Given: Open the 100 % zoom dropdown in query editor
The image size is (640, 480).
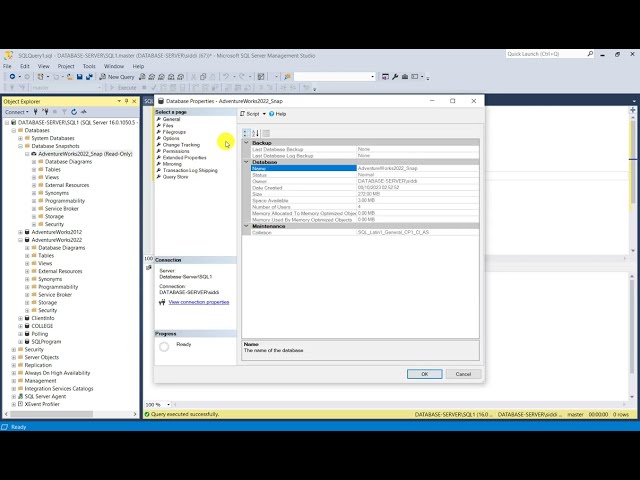Looking at the screenshot, I should [168, 404].
